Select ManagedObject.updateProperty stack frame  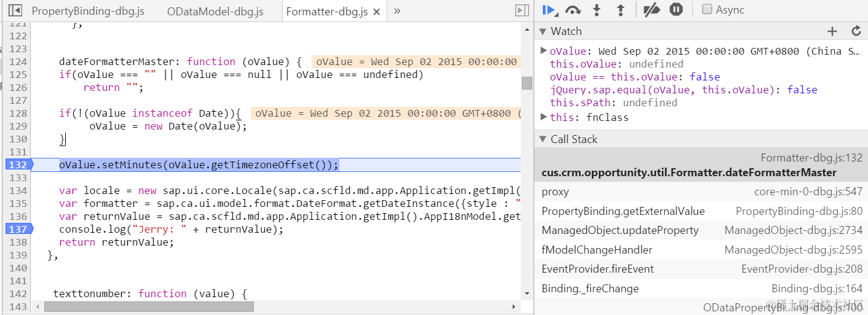(x=700, y=230)
